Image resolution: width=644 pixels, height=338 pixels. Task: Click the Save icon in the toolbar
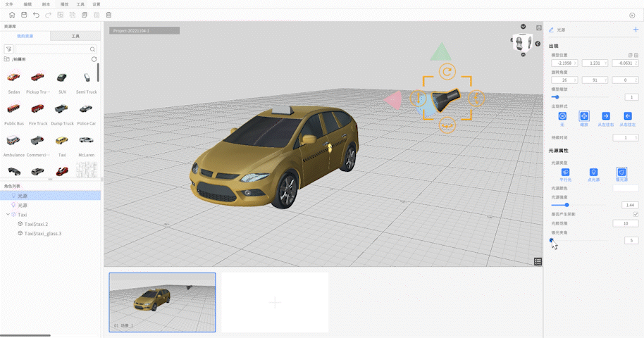(24, 15)
